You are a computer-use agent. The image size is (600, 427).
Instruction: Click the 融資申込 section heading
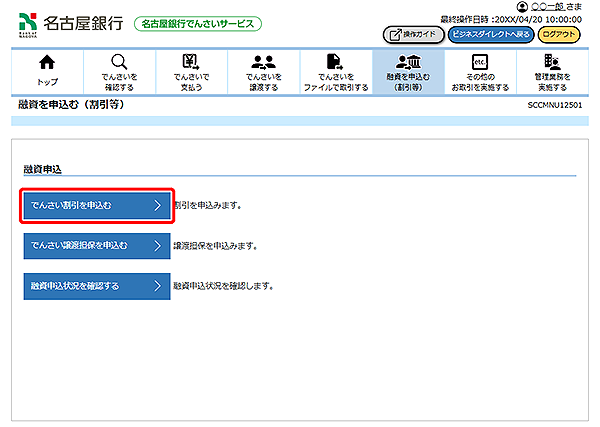point(43,169)
